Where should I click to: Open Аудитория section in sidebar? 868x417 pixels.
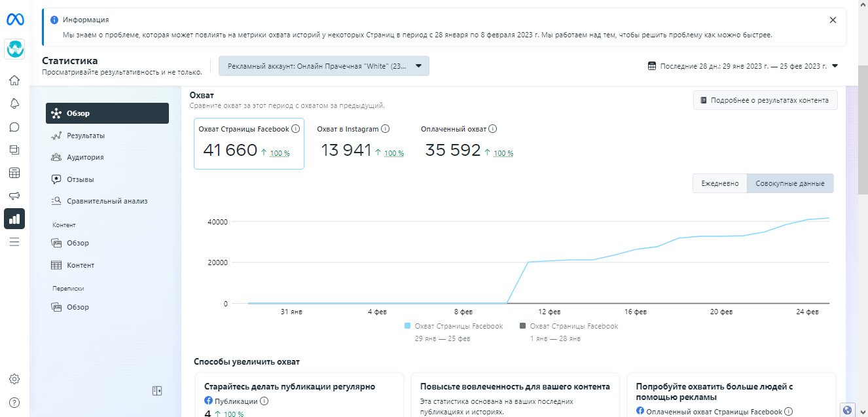click(x=85, y=157)
